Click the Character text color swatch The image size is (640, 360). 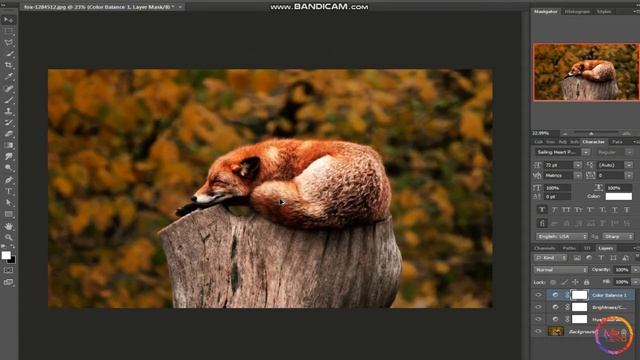619,196
